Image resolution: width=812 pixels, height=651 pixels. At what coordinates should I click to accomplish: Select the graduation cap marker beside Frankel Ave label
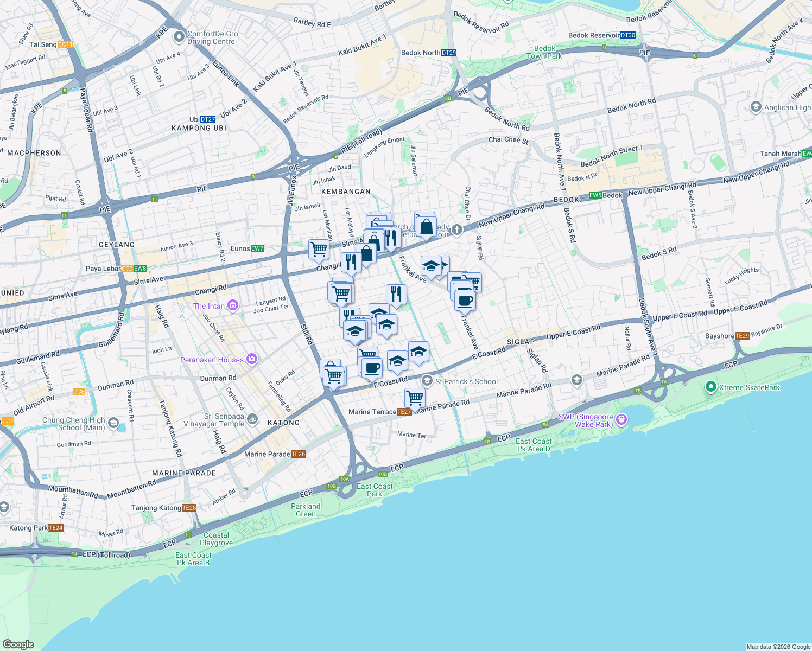coord(431,266)
